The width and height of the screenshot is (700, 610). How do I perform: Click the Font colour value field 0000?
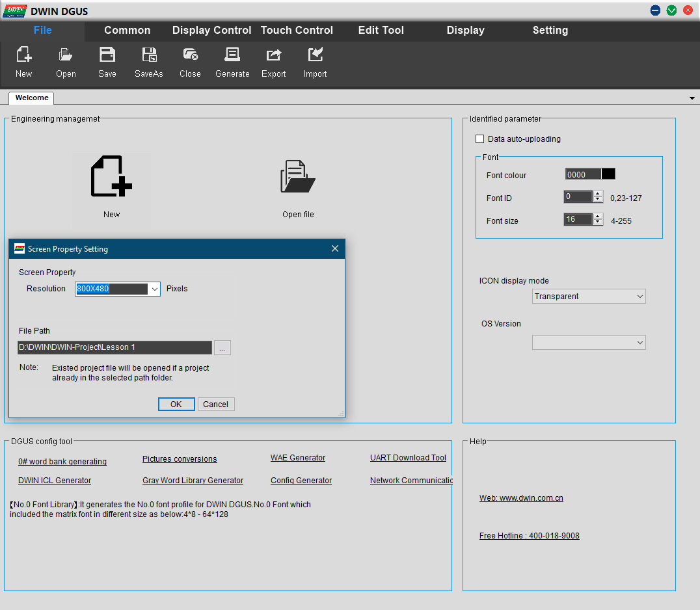point(583,174)
